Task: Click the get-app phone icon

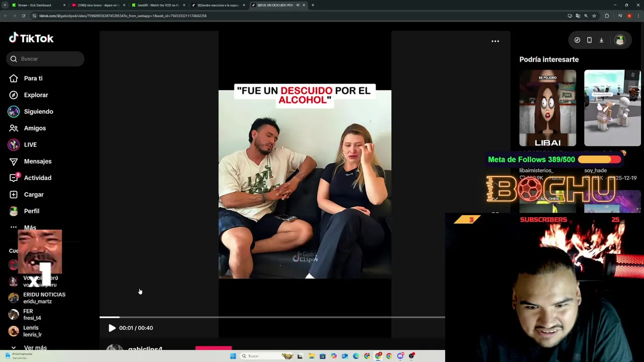Action: click(x=589, y=40)
